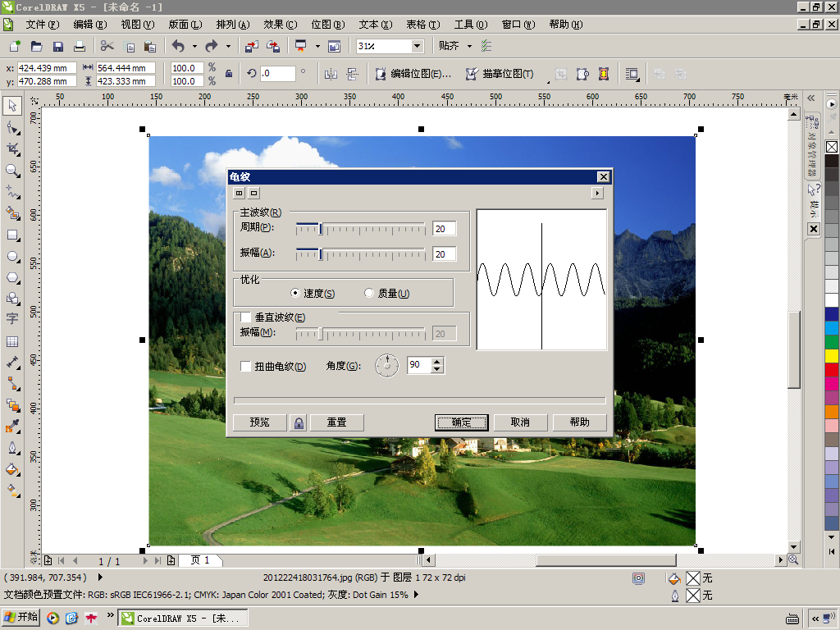The image size is (840, 630).
Task: Click the Reset button in dialog
Action: point(337,422)
